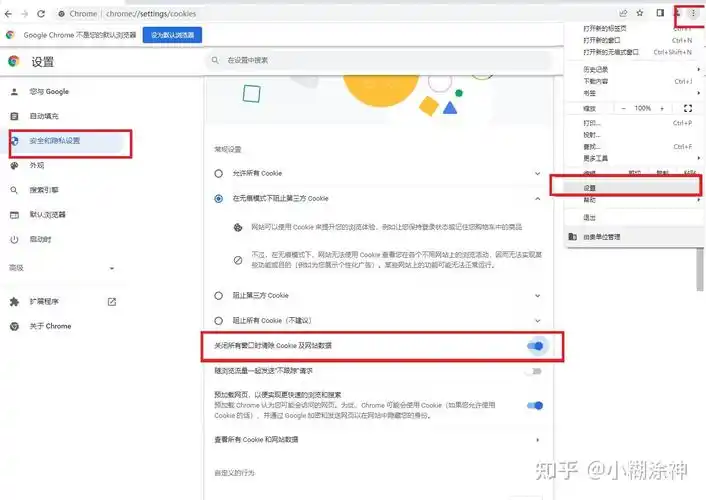Expand 阻止所有 Cookie option details

click(538, 320)
